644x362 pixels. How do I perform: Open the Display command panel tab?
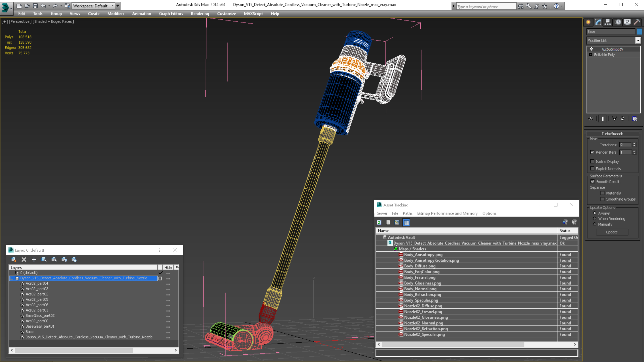click(x=627, y=22)
